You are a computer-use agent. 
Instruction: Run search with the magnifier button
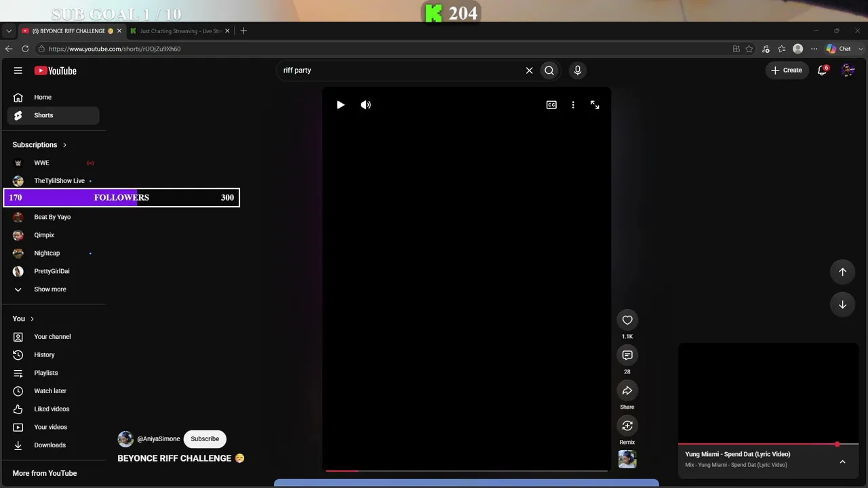point(549,70)
